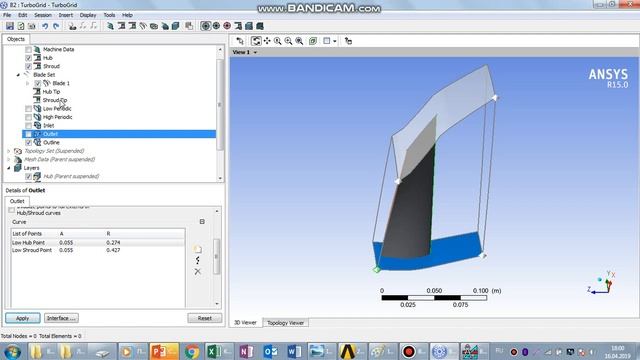The height and width of the screenshot is (360, 640).
Task: Expand the Topology Set (Suspended) node
Action: [x=9, y=151]
